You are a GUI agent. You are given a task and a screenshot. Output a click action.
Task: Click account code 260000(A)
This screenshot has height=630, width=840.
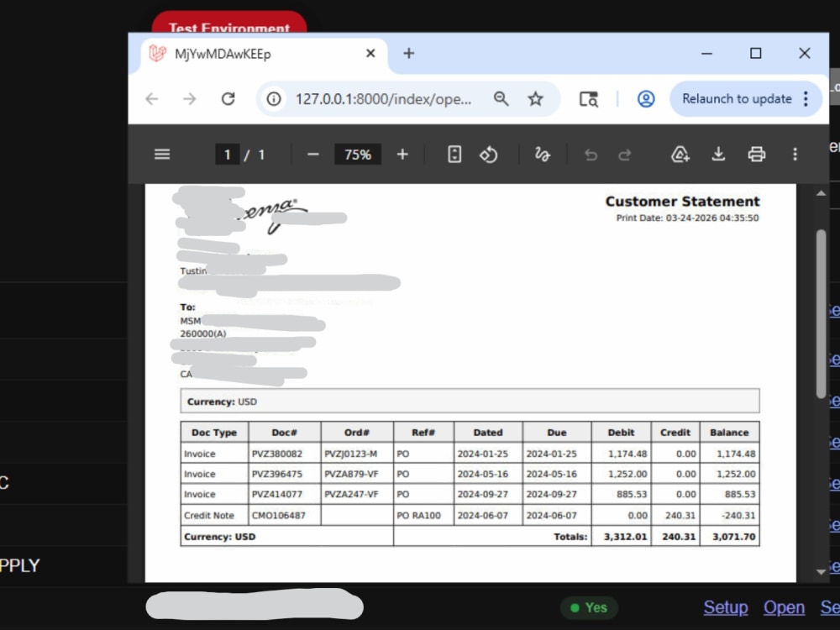pos(203,333)
